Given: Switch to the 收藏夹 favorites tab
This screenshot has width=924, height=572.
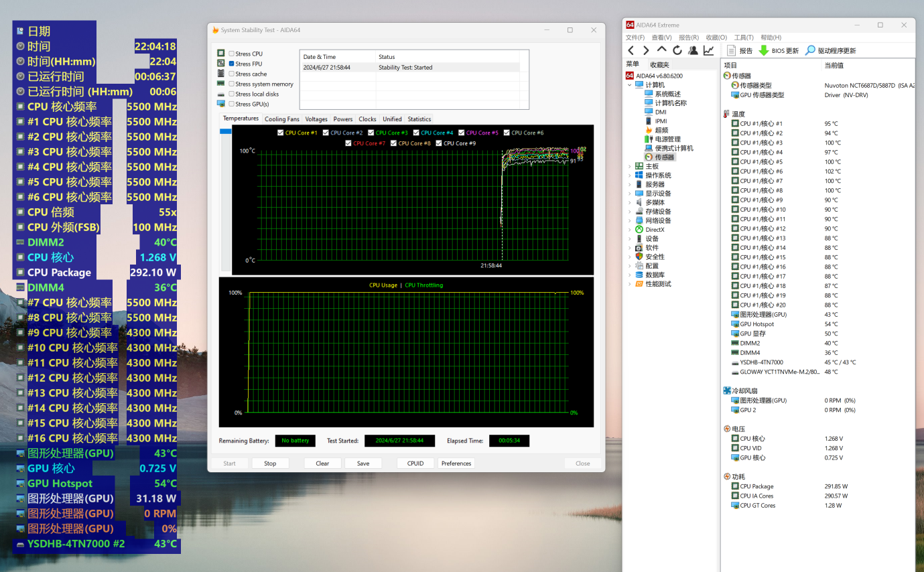Looking at the screenshot, I should tap(659, 64).
